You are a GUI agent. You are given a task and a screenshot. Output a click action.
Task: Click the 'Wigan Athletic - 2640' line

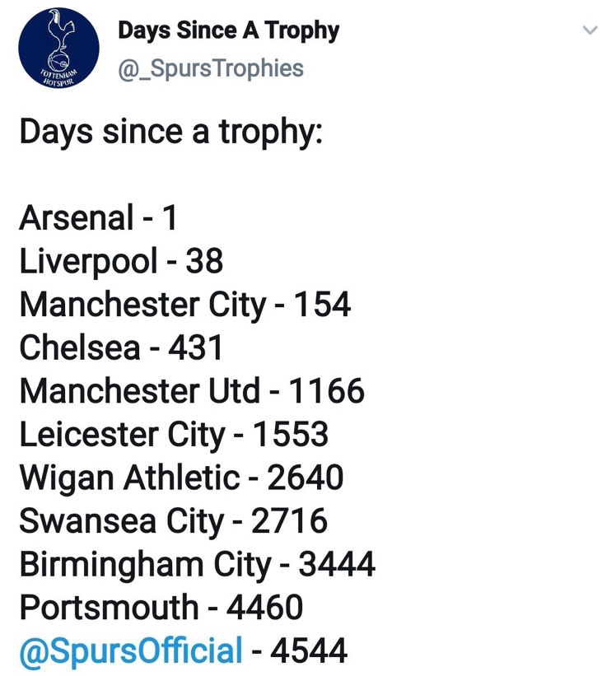[x=181, y=478]
